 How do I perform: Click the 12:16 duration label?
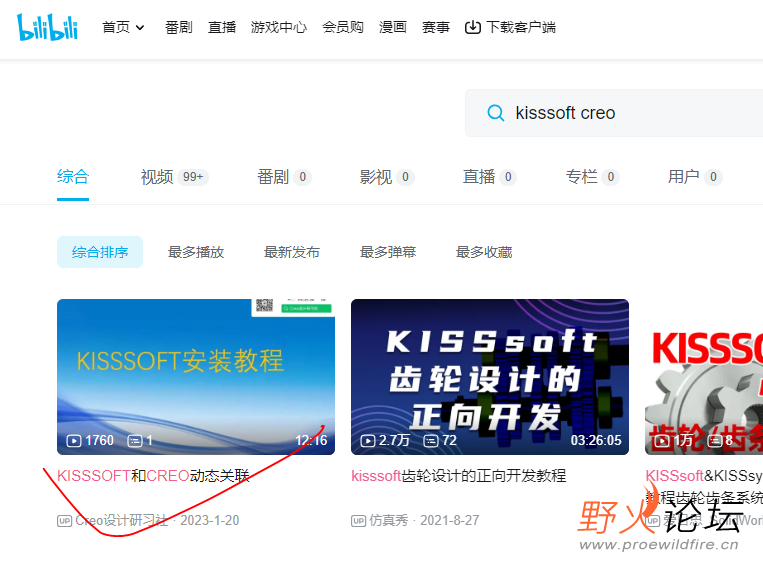click(311, 440)
